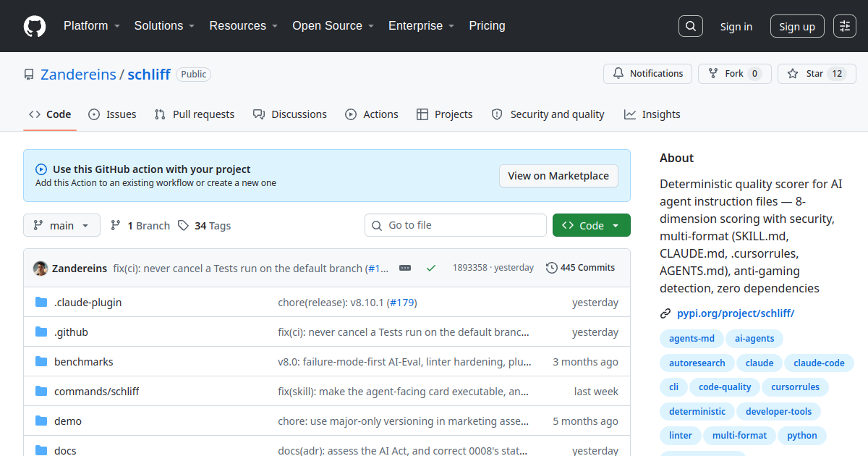Open pull request #179 link

[x=402, y=303]
